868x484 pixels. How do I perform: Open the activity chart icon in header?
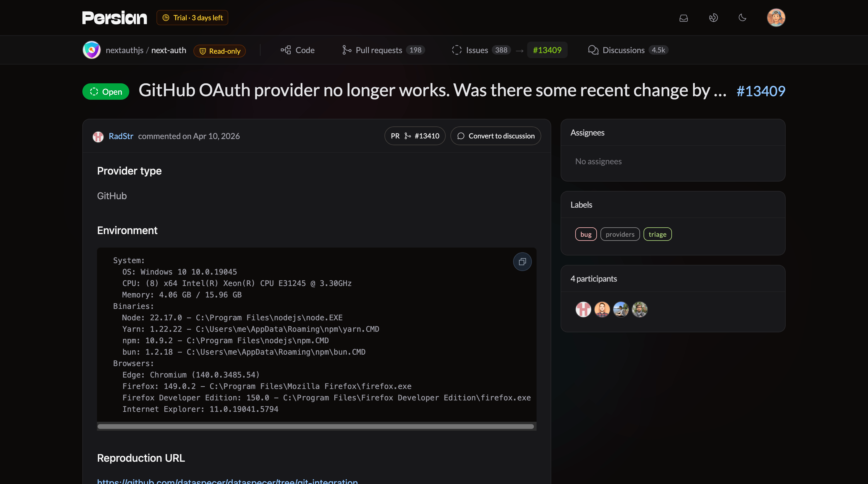[713, 18]
